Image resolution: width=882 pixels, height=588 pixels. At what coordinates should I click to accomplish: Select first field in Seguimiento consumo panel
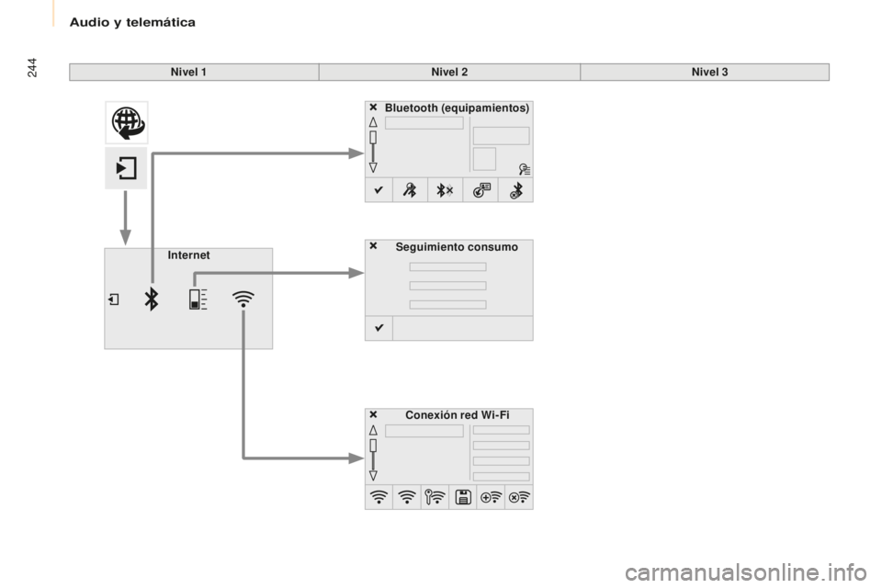[x=447, y=267]
